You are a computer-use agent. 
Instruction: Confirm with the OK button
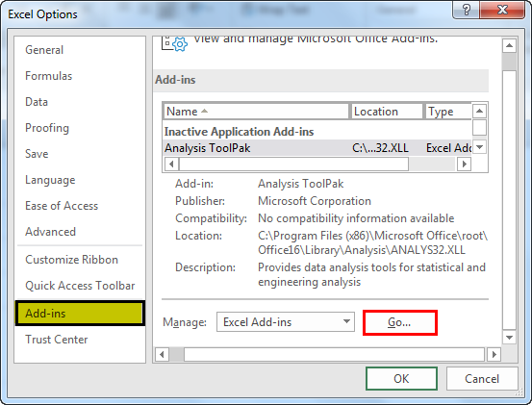[401, 378]
